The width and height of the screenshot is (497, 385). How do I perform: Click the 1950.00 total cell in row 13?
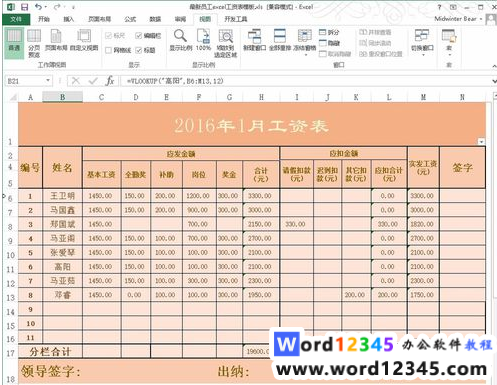coord(261,295)
